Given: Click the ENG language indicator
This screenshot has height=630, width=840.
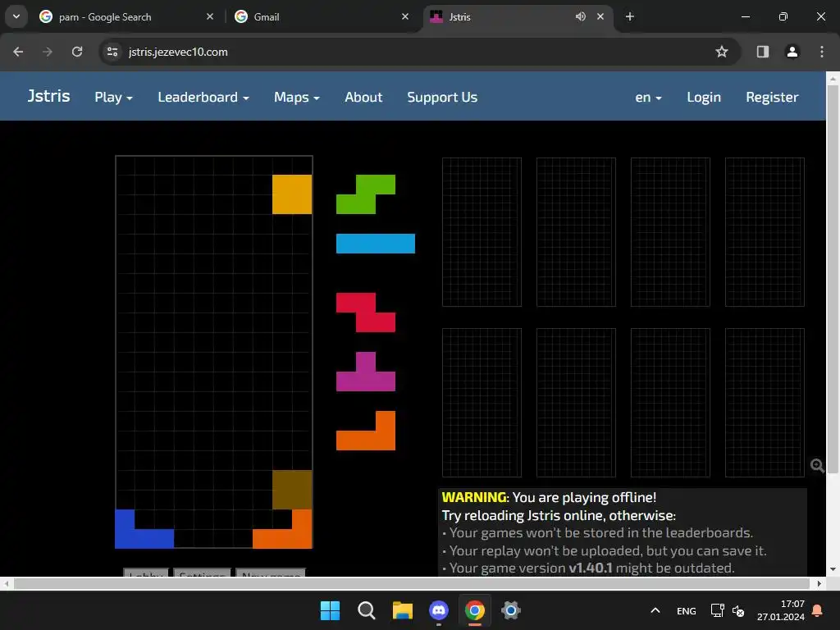Looking at the screenshot, I should tap(687, 610).
